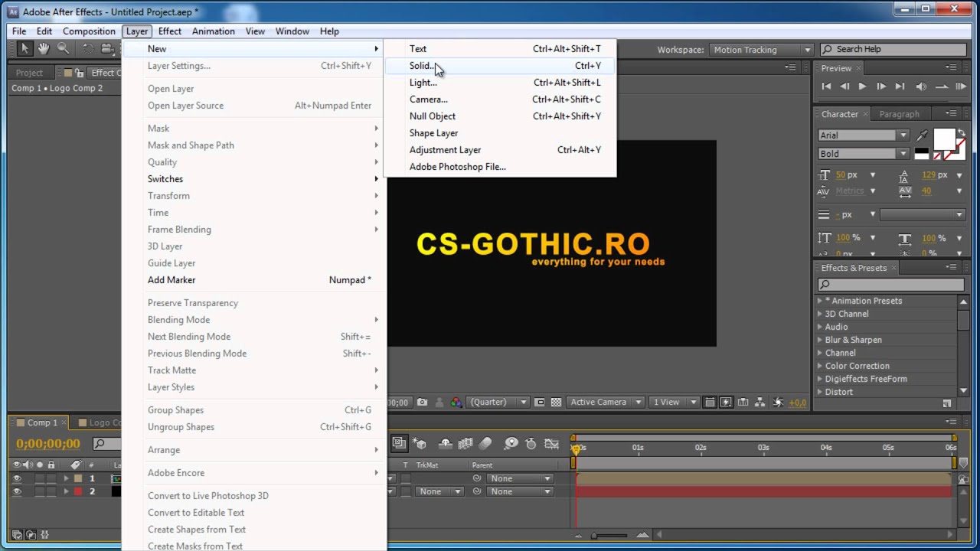Click the eyedropper in Character panel

click(922, 135)
